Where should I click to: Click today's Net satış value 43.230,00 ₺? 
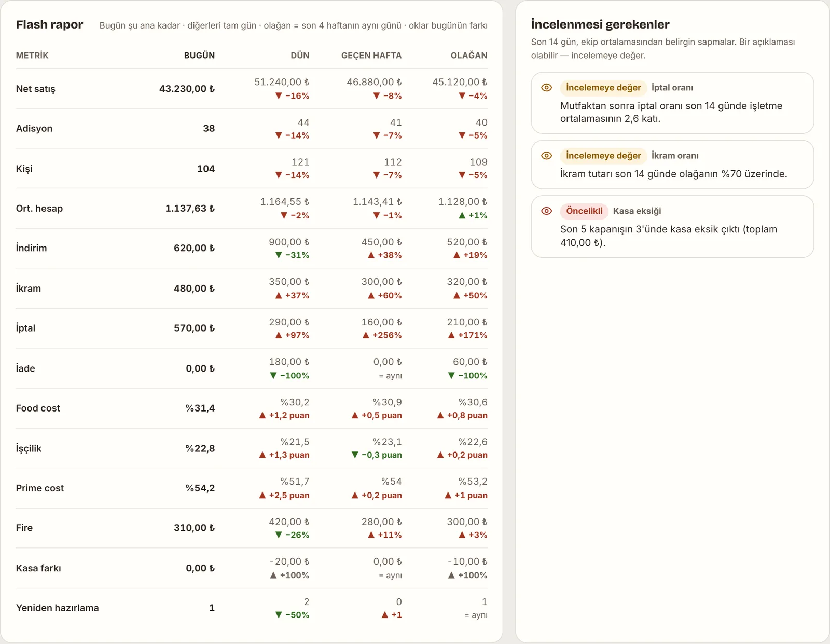(x=187, y=89)
